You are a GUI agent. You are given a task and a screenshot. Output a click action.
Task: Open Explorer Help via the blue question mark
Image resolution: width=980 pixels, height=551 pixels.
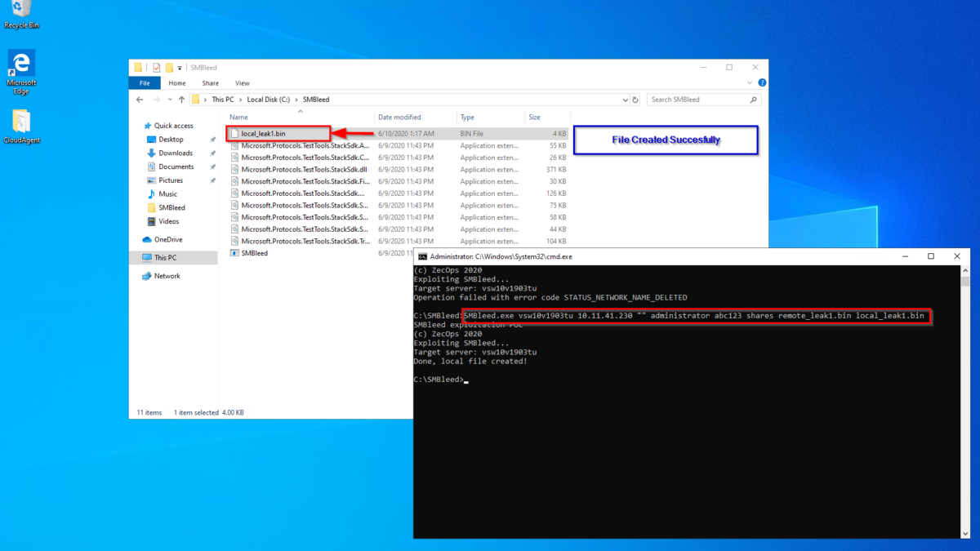point(761,82)
